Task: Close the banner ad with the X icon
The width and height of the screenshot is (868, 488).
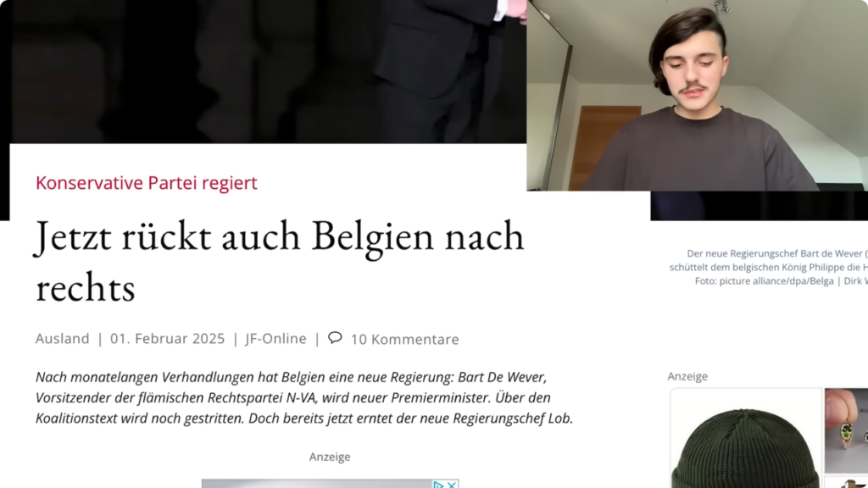Action: 452,484
